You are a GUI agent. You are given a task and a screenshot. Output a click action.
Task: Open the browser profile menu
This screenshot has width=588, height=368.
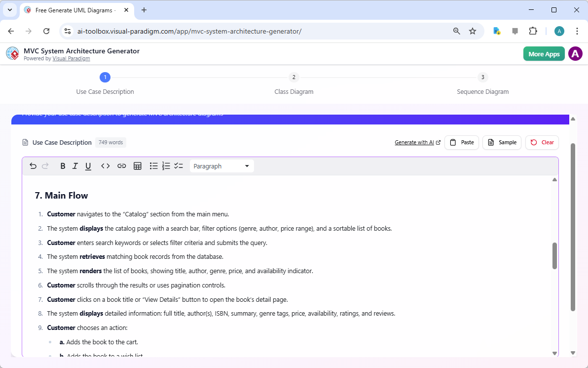[559, 31]
